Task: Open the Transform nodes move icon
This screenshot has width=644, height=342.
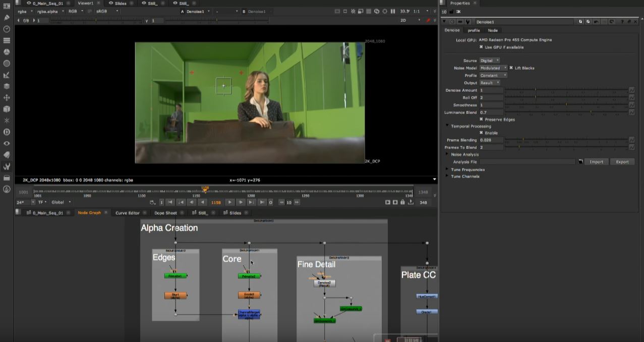Action: click(x=7, y=98)
